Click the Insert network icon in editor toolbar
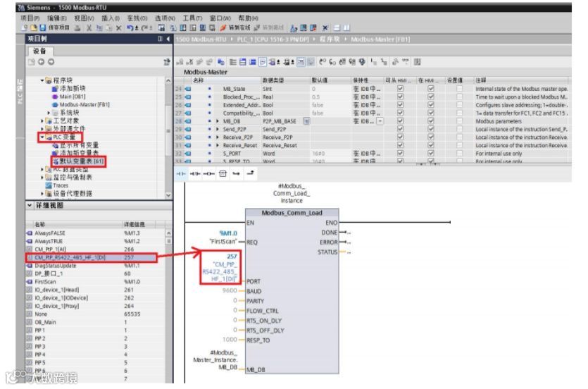The width and height of the screenshot is (588, 389). (180, 62)
